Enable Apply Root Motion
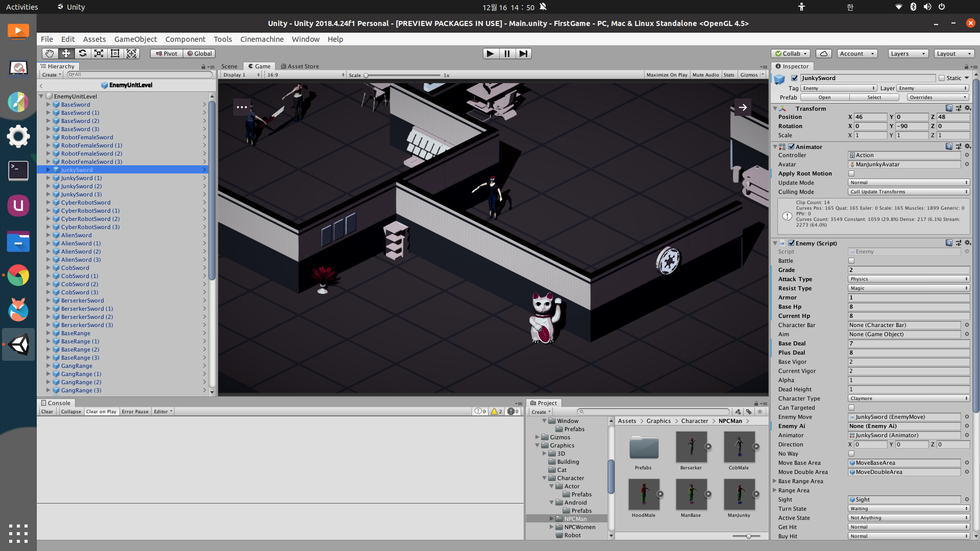The height and width of the screenshot is (551, 980). [x=851, y=173]
